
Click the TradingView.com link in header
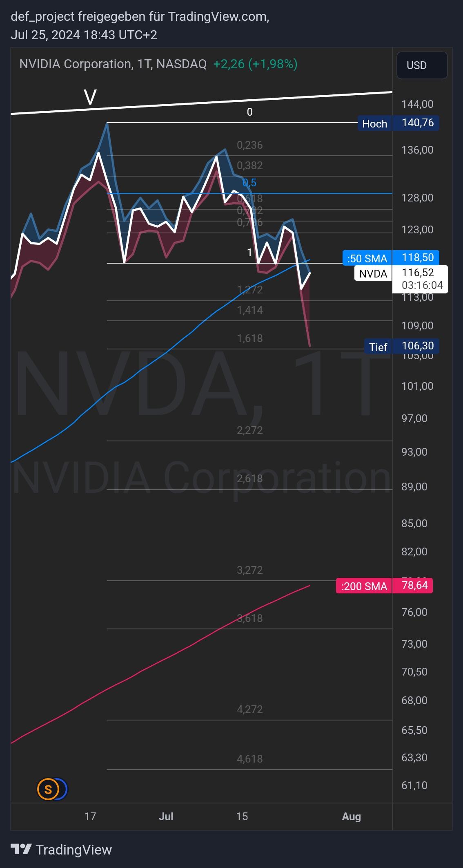(218, 17)
